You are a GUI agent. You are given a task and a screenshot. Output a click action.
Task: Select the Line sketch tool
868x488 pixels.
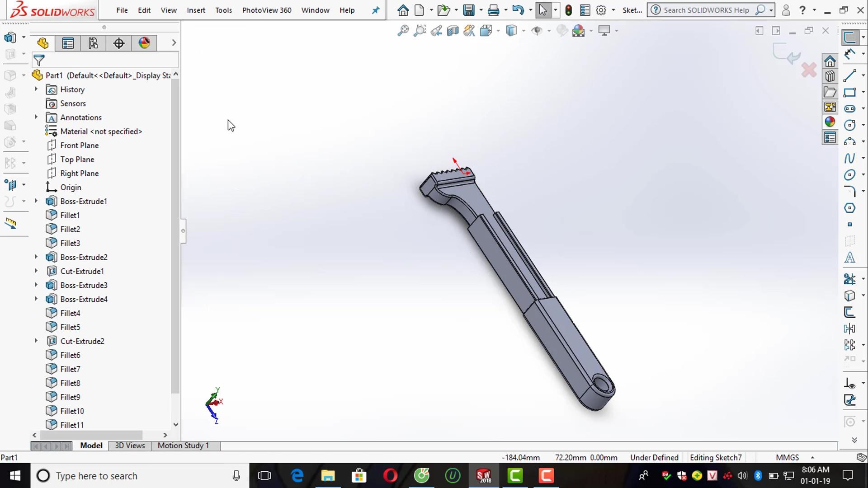pos(849,75)
